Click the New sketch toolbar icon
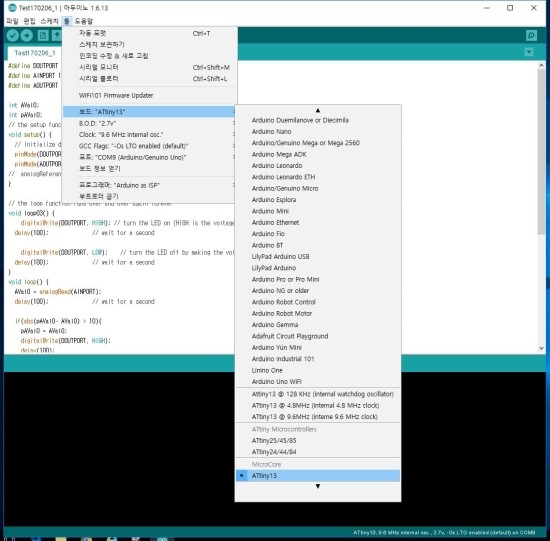Screen dimensions: 550x541 [x=43, y=35]
